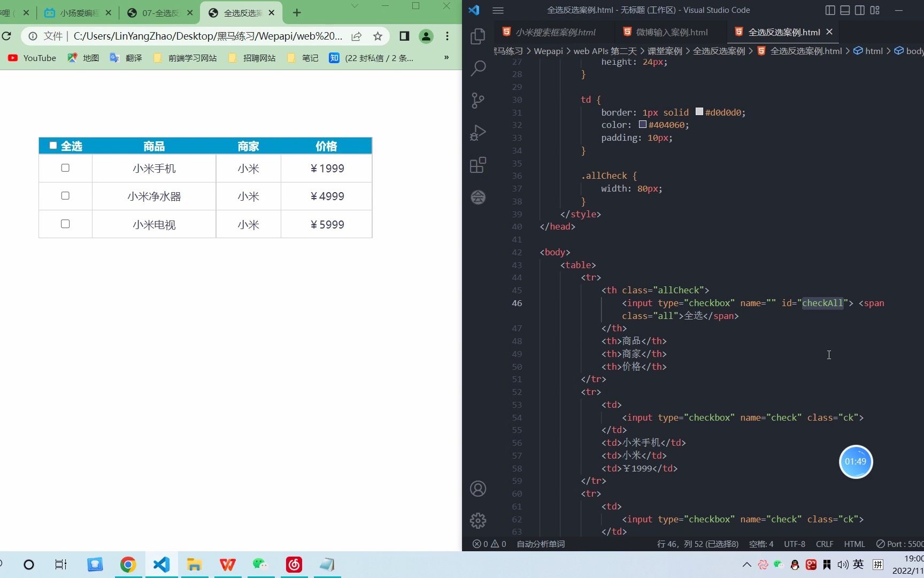
Task: Click the HTML language mode status item
Action: coord(854,544)
